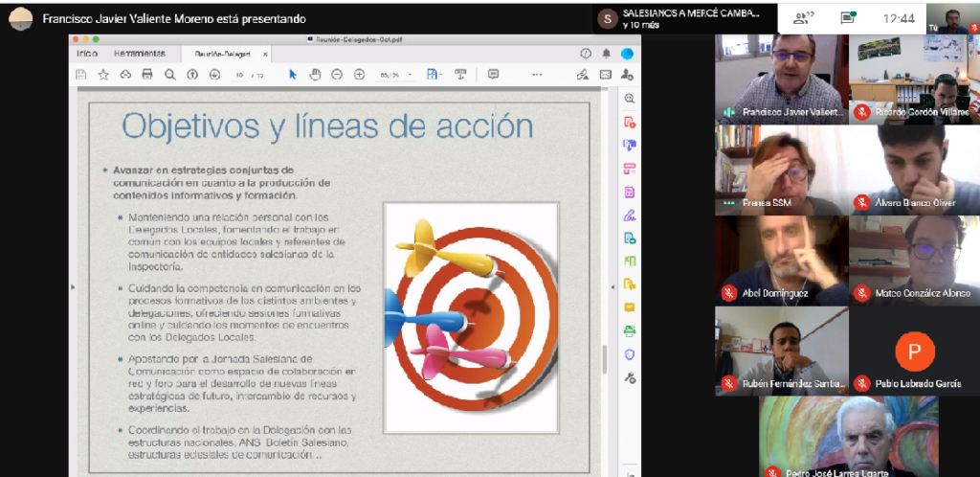Open Acrobat notifications bell
This screenshot has height=477, width=980.
pos(606,54)
